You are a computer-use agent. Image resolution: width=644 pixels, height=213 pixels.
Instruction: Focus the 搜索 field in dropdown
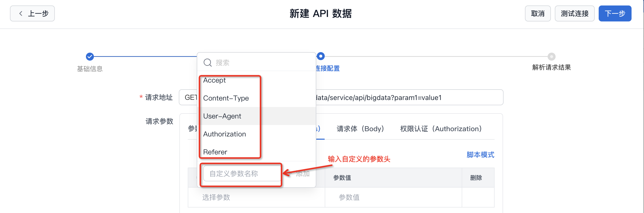pyautogui.click(x=262, y=62)
